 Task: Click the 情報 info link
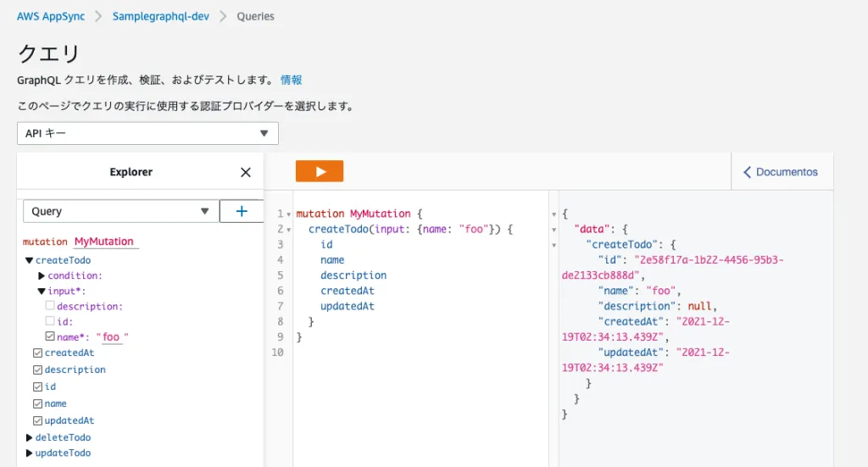(x=291, y=80)
